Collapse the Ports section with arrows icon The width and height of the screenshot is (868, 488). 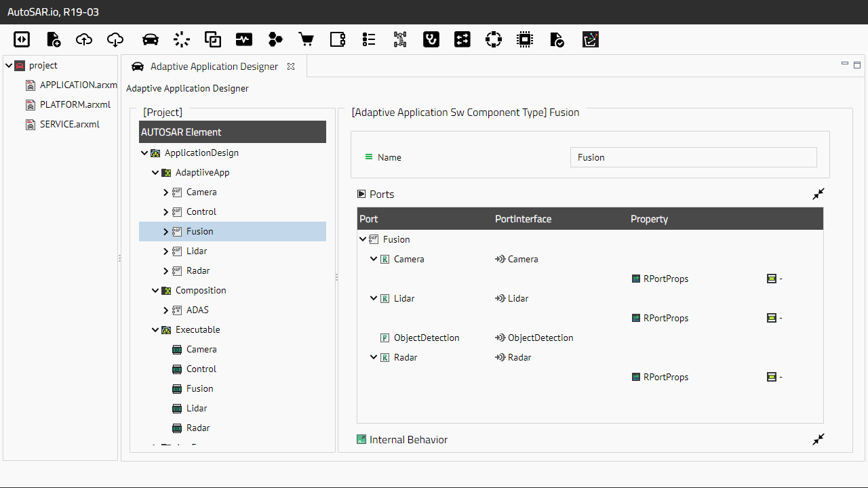coord(818,194)
